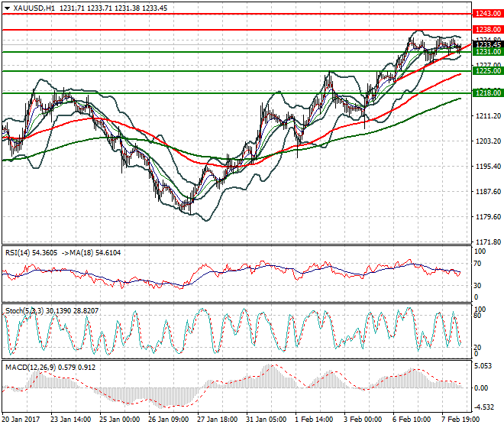
Task: Select the 1195.40 price axis value
Action: (488, 166)
